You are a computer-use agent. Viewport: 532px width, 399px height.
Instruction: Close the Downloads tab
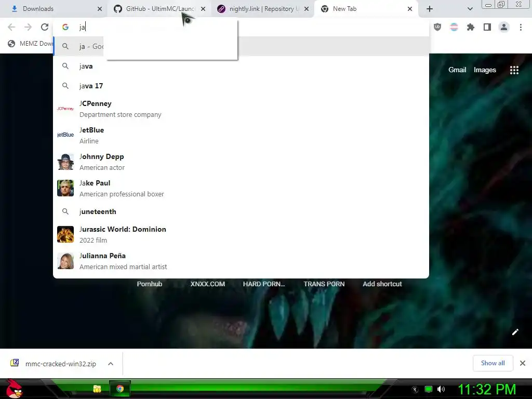point(99,9)
